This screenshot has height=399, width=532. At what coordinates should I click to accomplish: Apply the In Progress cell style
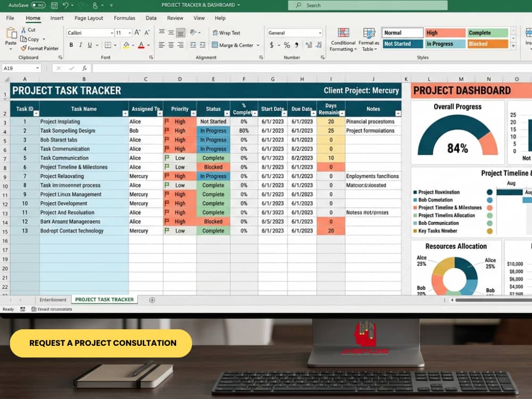point(445,44)
